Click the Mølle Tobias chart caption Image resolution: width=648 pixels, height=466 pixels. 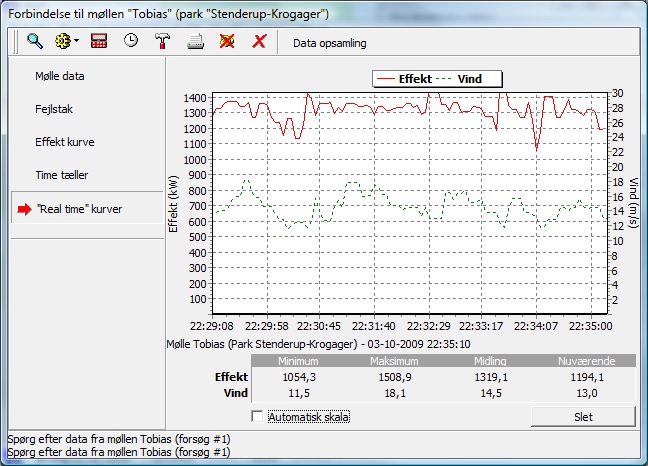pos(318,344)
